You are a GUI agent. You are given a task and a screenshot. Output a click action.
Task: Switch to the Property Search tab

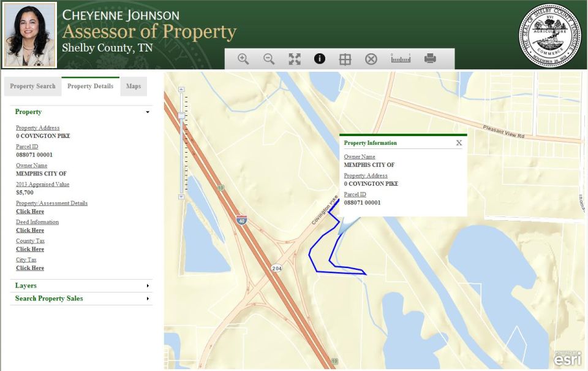coord(32,86)
